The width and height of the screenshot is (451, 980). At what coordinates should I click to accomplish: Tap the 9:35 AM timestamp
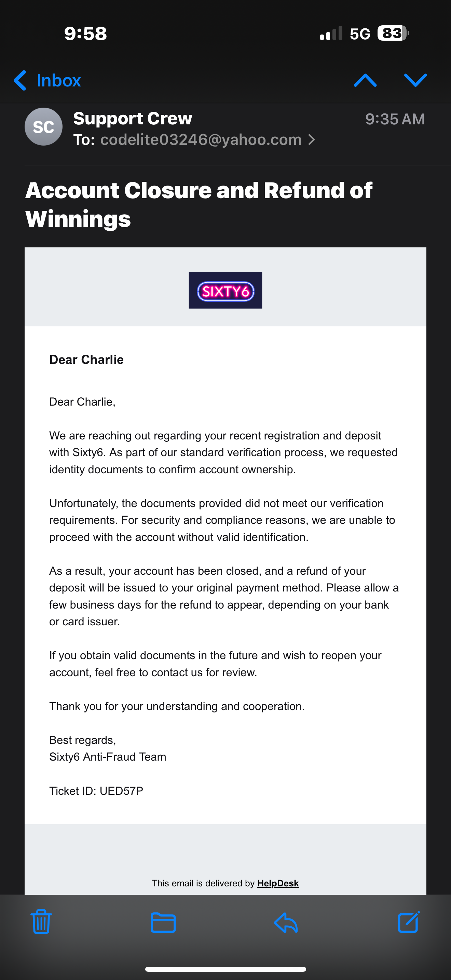395,119
